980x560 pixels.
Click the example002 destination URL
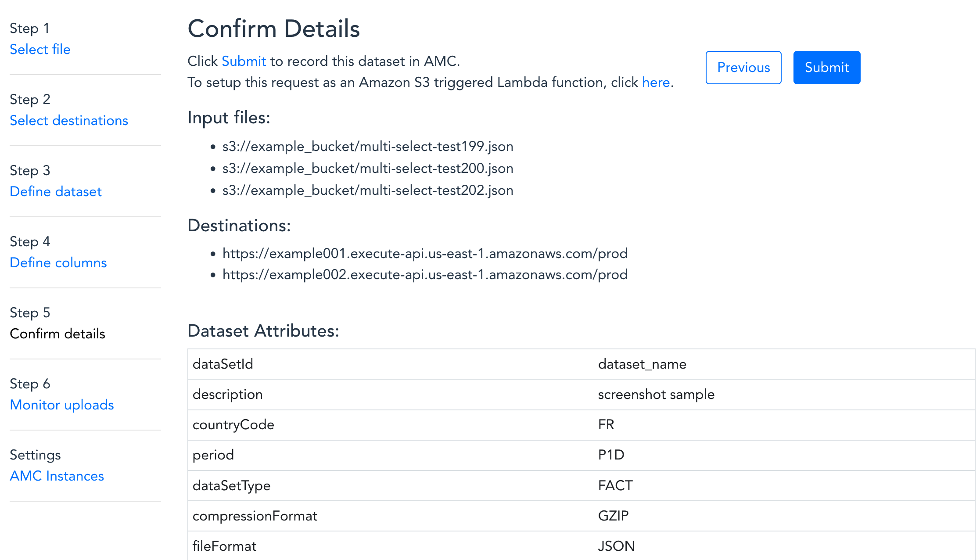pyautogui.click(x=425, y=274)
